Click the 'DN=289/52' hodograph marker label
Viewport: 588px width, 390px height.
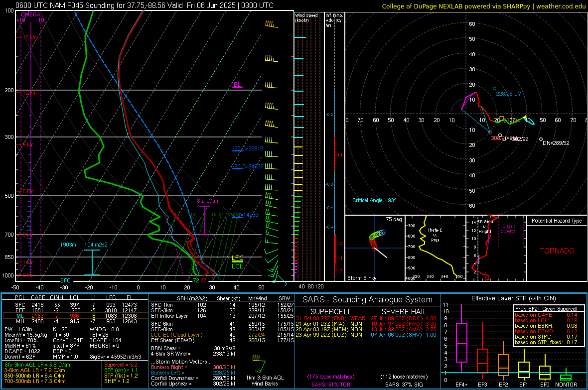(556, 143)
